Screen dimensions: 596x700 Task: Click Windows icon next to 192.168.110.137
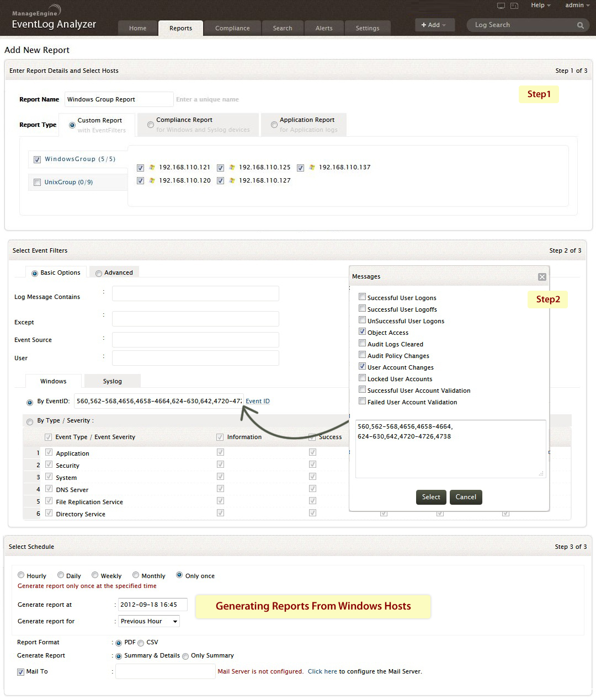click(312, 167)
